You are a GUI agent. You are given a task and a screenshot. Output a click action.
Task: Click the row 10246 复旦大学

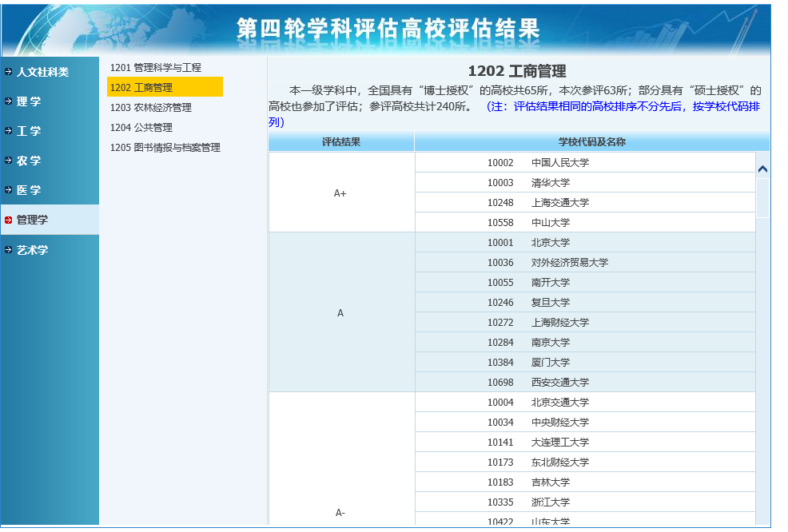point(586,303)
